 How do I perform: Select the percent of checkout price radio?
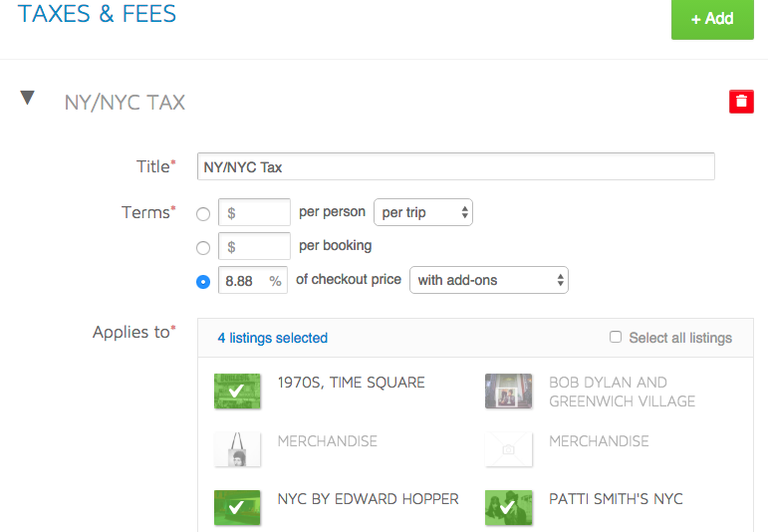203,282
